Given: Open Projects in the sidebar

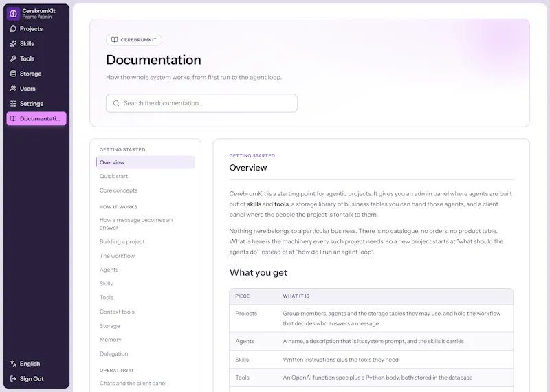Looking at the screenshot, I should point(36,29).
